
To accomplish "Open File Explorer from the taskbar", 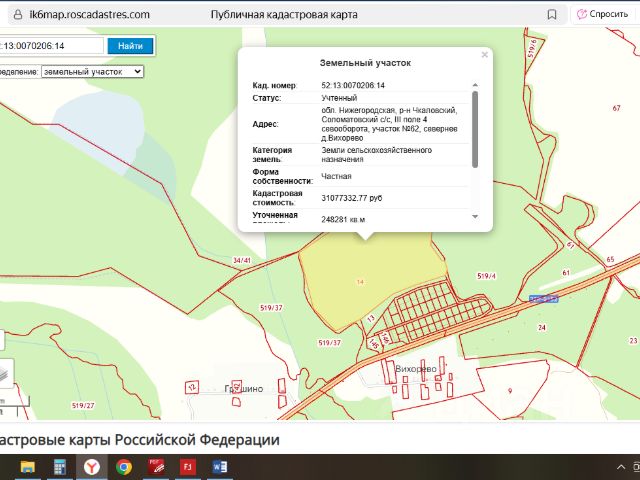I will coord(28,467).
